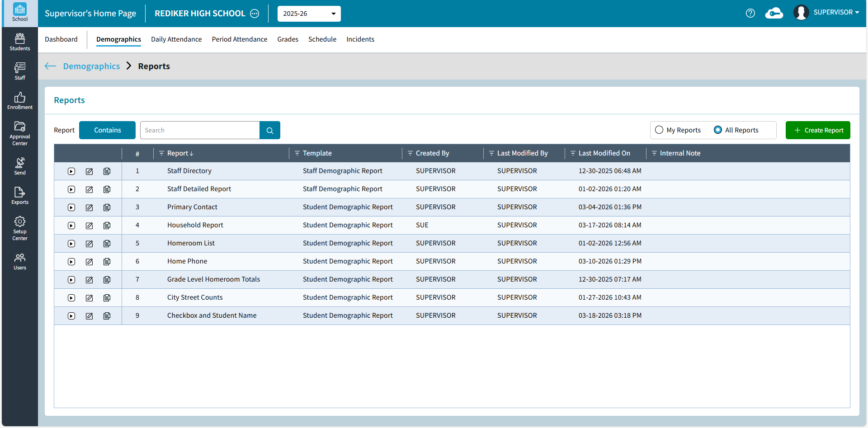The width and height of the screenshot is (868, 428).
Task: Click the 03-18-2026 03:18 PM date cell
Action: [610, 315]
